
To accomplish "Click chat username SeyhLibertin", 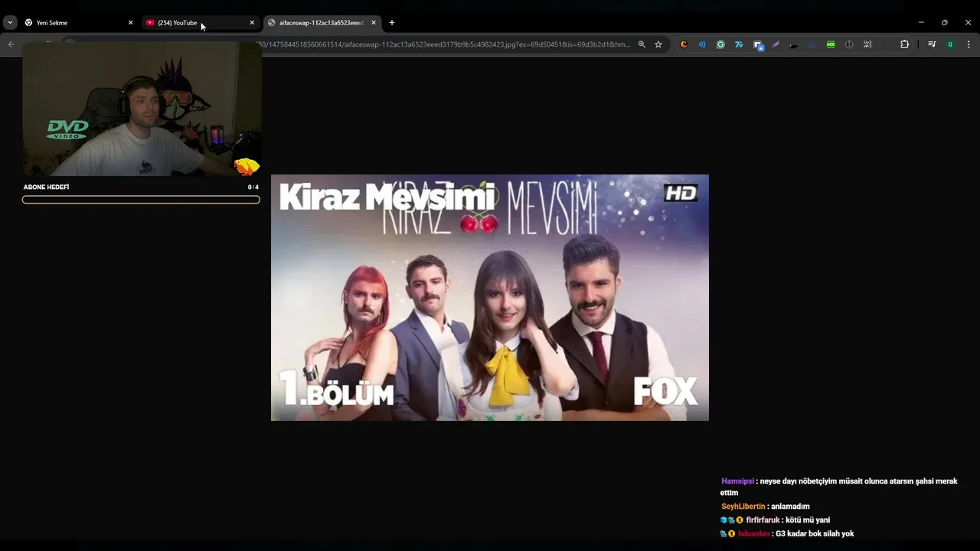I will click(743, 507).
